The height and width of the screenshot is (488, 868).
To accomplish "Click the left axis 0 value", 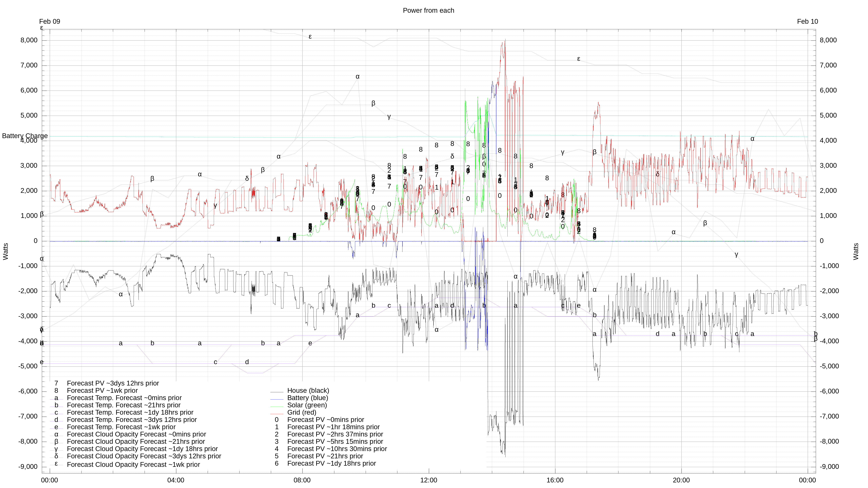I will click(x=35, y=241).
